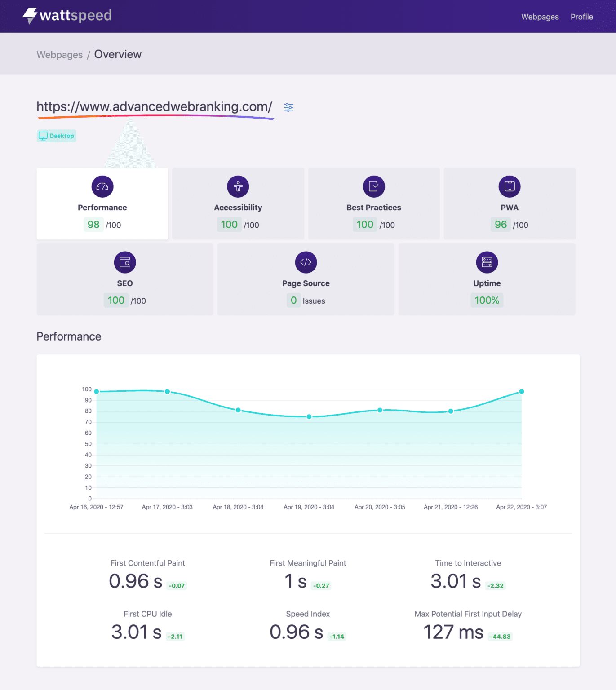This screenshot has height=690, width=616.
Task: Click the Webpages breadcrumb link
Action: pos(60,55)
